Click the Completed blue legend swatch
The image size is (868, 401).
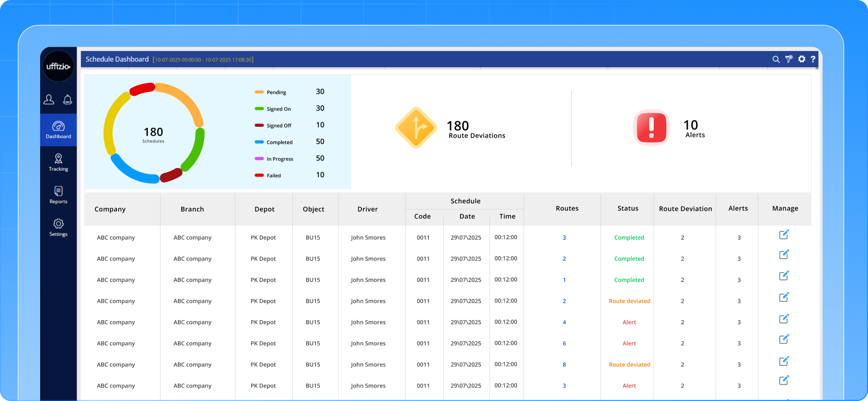[x=259, y=142]
